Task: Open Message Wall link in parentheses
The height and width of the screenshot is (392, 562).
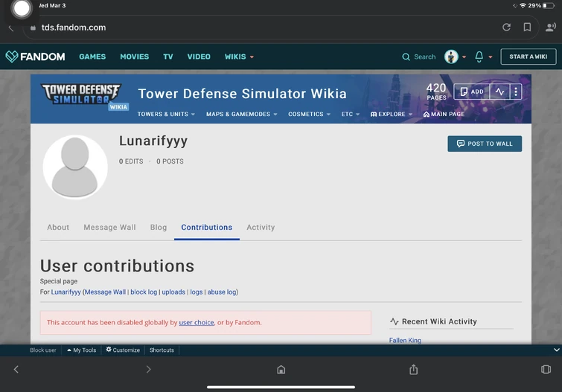Action: click(x=105, y=292)
